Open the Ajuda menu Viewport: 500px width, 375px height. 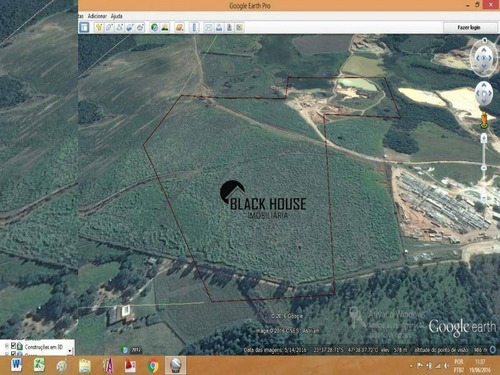[116, 16]
